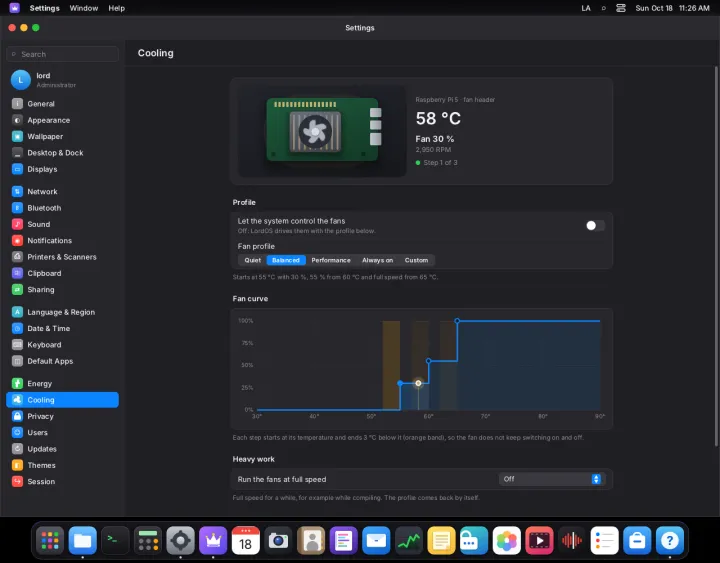Open Privacy settings pane

62,416
